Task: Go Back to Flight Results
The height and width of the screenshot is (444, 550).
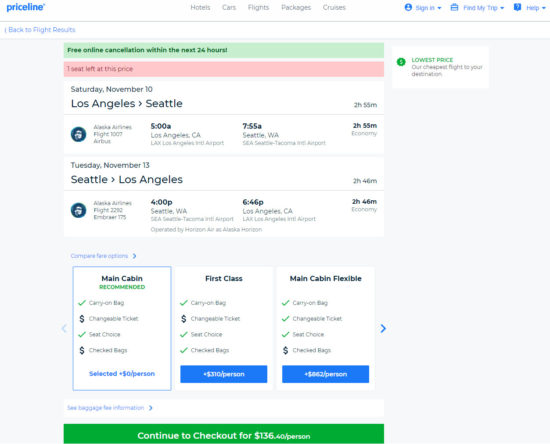Action: coord(40,30)
